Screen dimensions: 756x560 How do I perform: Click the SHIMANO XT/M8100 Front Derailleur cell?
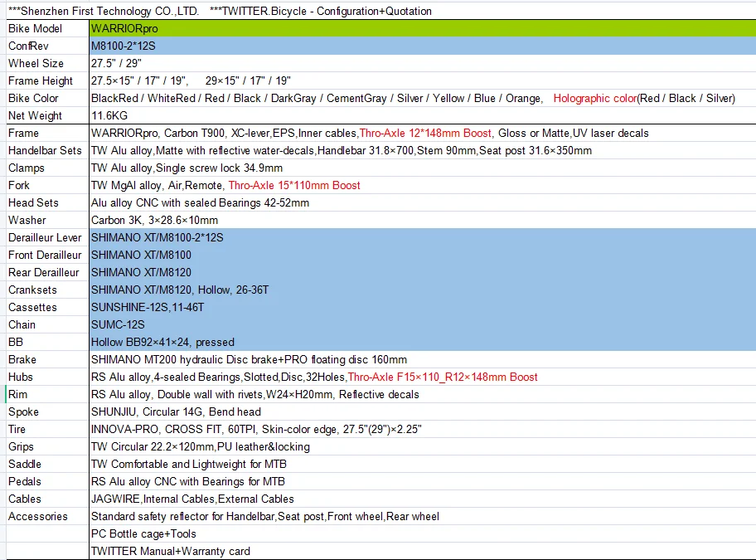click(422, 256)
